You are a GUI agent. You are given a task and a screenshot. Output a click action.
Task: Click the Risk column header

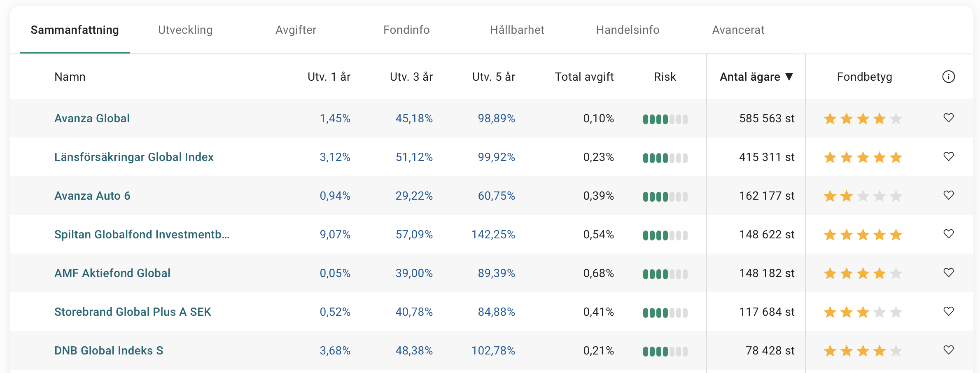pos(665,77)
